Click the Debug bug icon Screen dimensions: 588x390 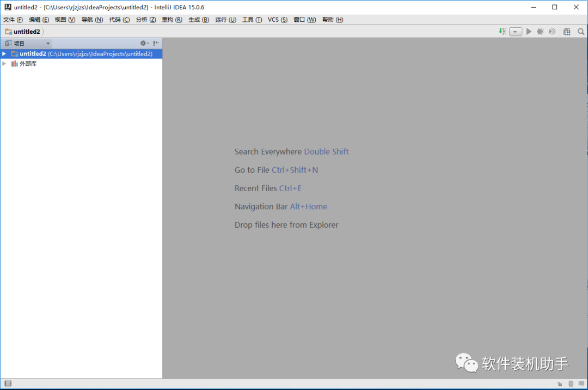(541, 32)
